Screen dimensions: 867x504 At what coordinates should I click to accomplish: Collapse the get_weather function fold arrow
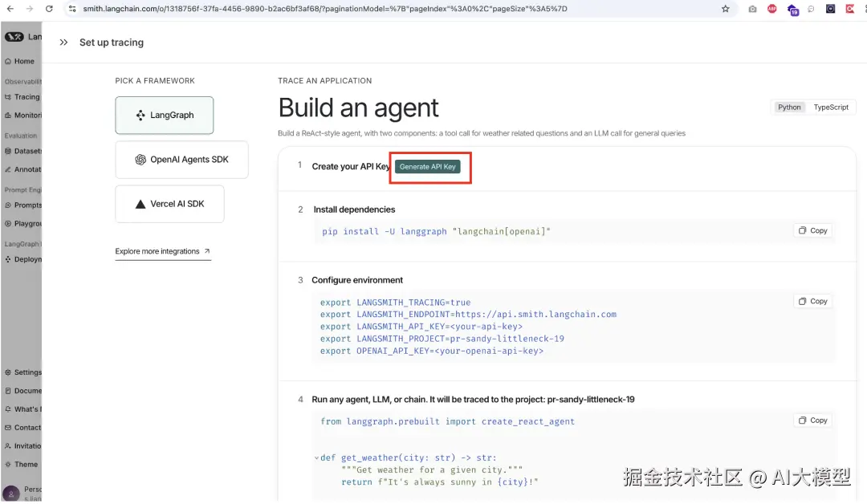(316, 458)
